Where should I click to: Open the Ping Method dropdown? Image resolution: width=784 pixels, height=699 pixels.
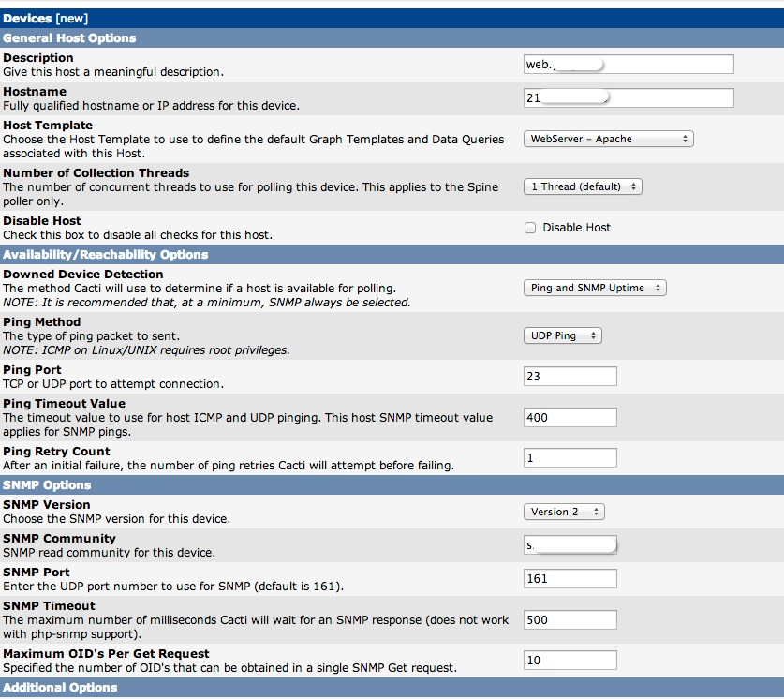(563, 335)
